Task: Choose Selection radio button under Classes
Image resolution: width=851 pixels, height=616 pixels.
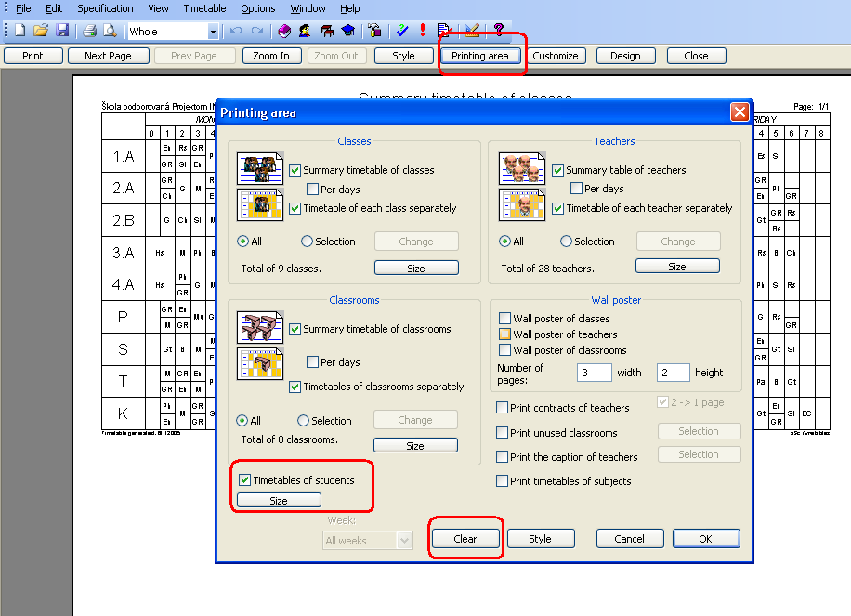Action: coord(308,242)
